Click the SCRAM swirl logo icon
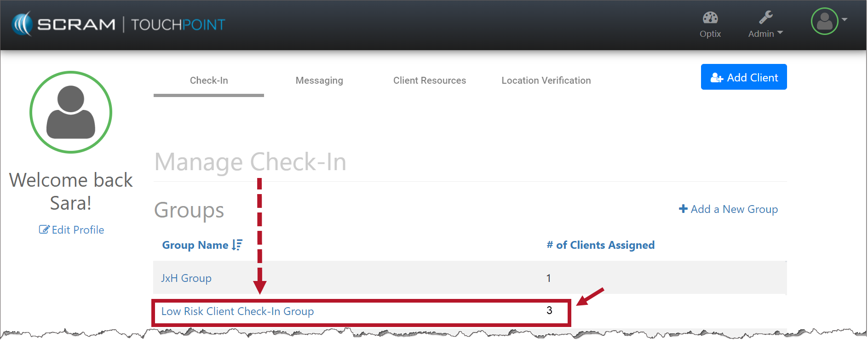The height and width of the screenshot is (344, 868). (22, 24)
